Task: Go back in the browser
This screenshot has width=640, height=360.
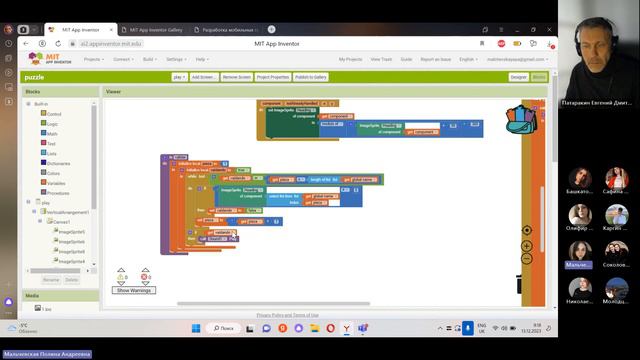Action: pos(26,44)
